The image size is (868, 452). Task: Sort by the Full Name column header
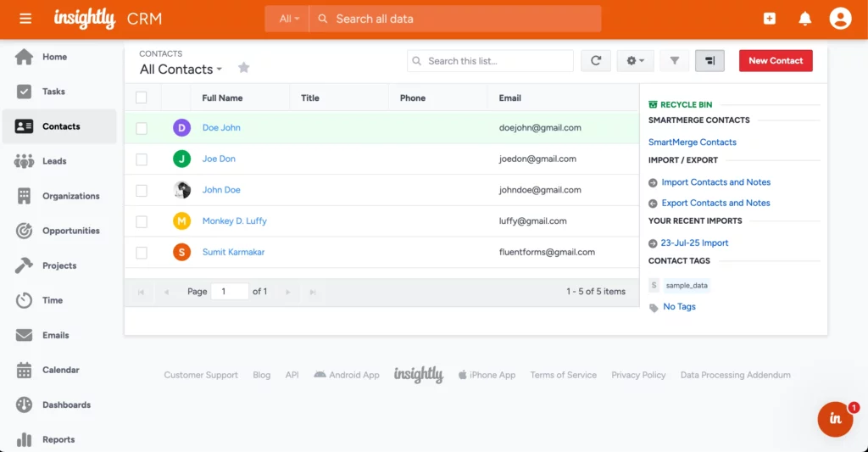coord(222,98)
